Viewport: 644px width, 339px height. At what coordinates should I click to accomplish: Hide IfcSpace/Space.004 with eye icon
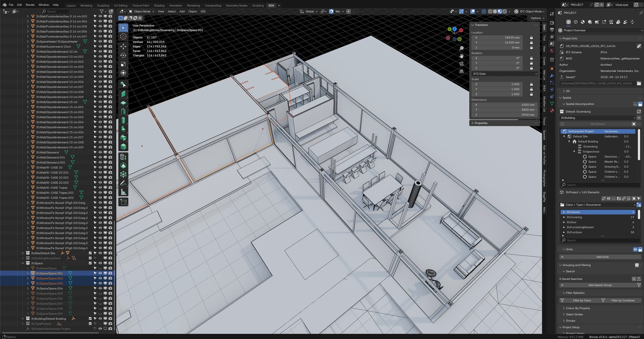point(100,288)
